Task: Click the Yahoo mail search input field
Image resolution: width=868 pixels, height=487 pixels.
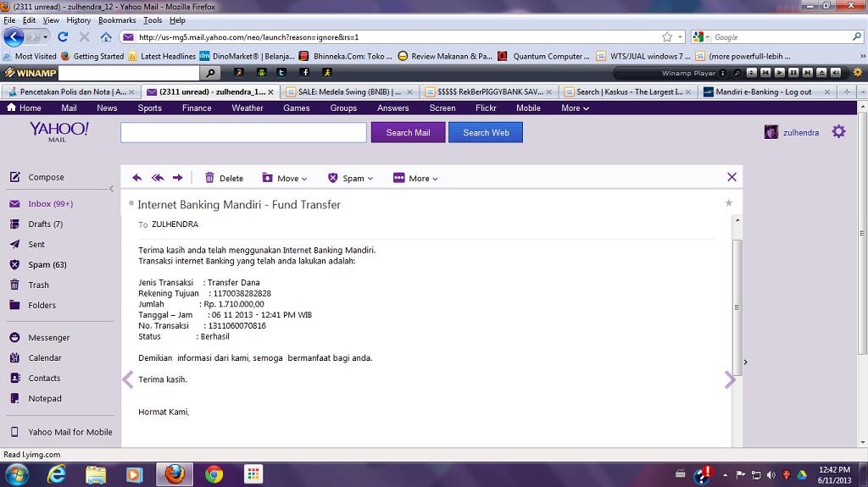Action: tap(243, 132)
